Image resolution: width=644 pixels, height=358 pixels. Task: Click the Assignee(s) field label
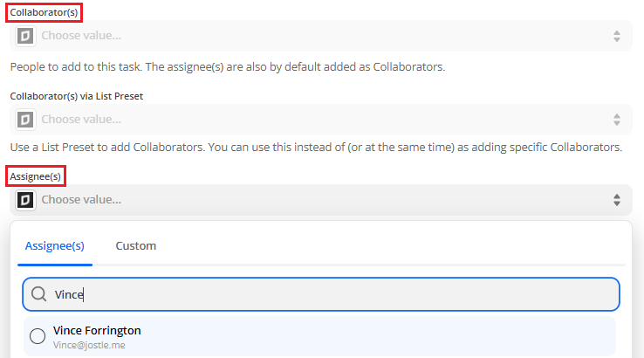[x=35, y=176]
